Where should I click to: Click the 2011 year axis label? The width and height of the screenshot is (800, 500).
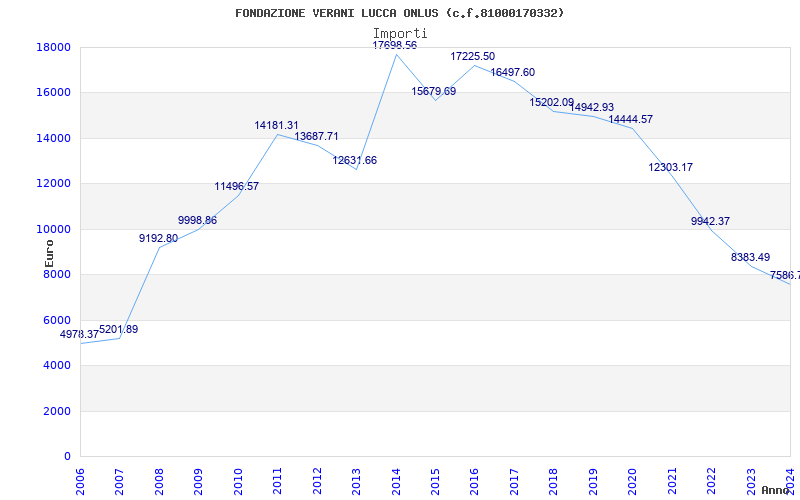[x=278, y=481]
